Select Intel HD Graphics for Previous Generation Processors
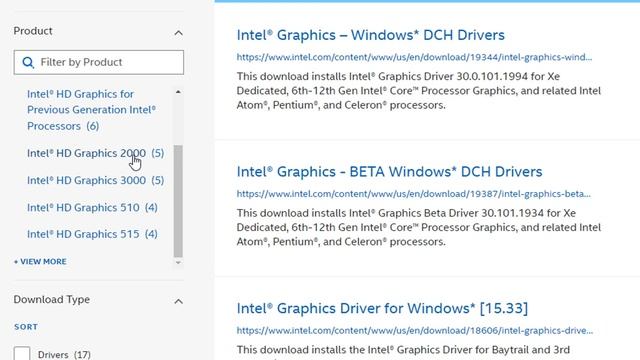This screenshot has height=360, width=640. click(x=92, y=110)
